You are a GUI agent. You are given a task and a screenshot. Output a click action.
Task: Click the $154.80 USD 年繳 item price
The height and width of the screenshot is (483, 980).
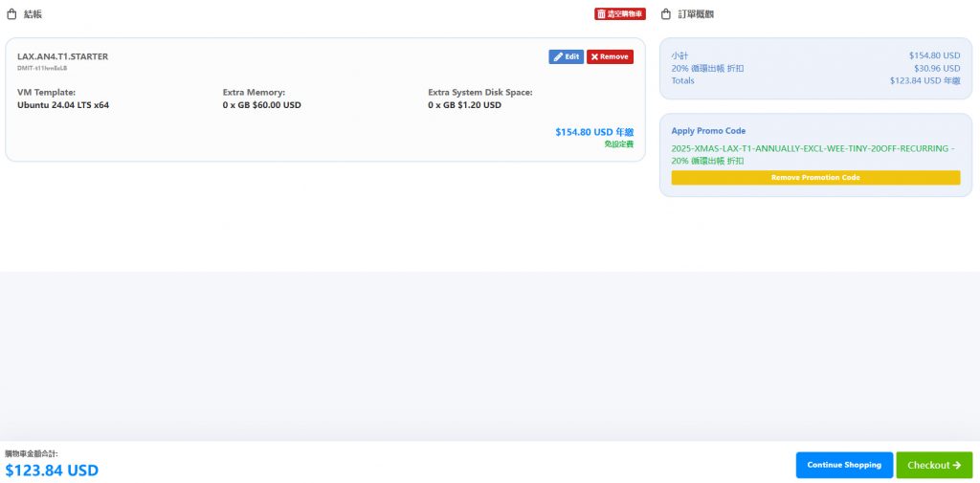click(593, 132)
